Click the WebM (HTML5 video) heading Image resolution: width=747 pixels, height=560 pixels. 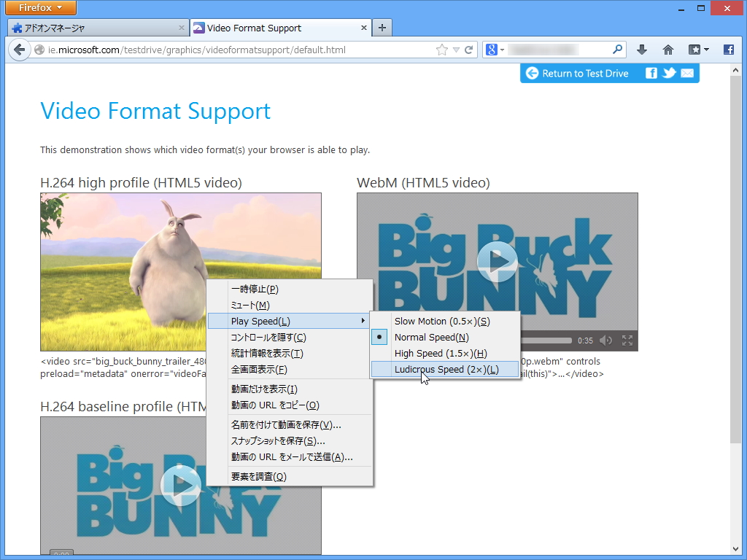pos(424,183)
